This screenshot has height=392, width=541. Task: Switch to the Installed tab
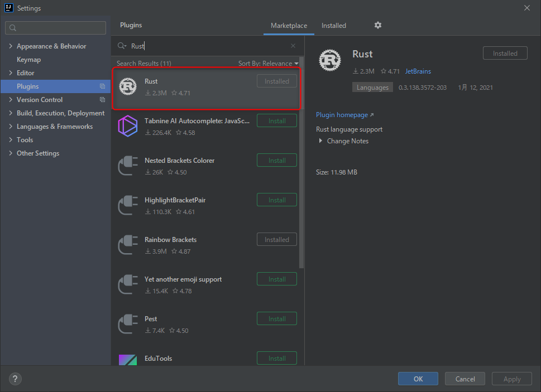[x=334, y=26]
